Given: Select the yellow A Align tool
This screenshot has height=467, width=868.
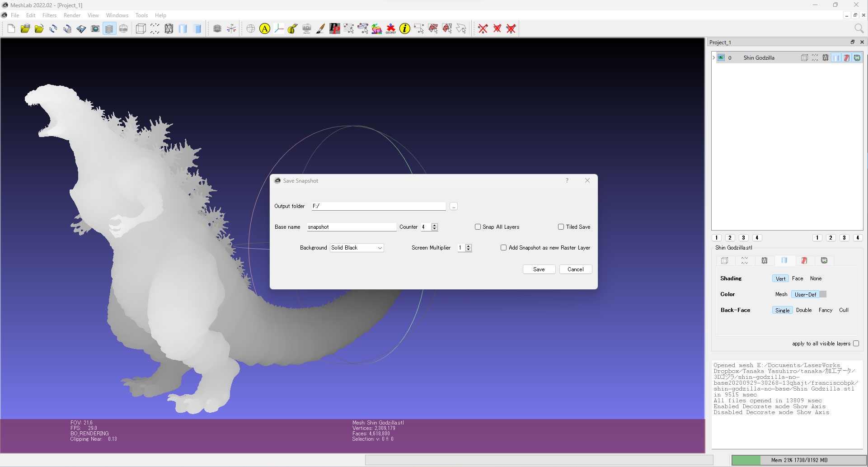Looking at the screenshot, I should pyautogui.click(x=265, y=28).
